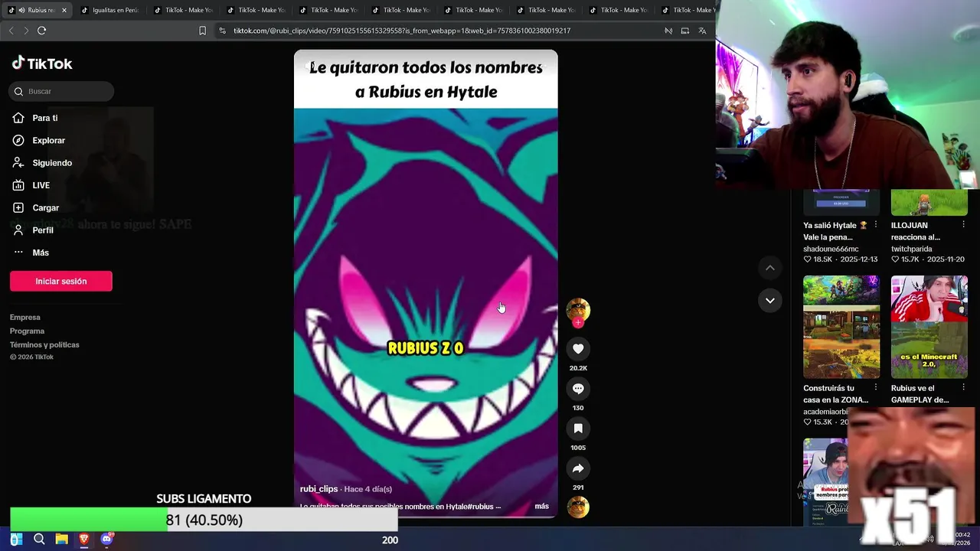The height and width of the screenshot is (551, 980).
Task: Open the Empresa footer link
Action: [25, 317]
